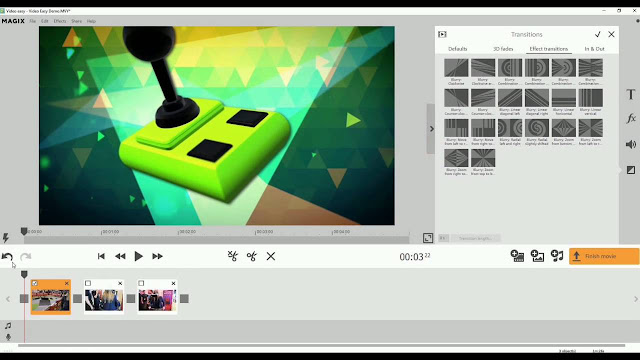Switch to the 3D fades tab
This screenshot has width=640, height=360.
pos(503,49)
